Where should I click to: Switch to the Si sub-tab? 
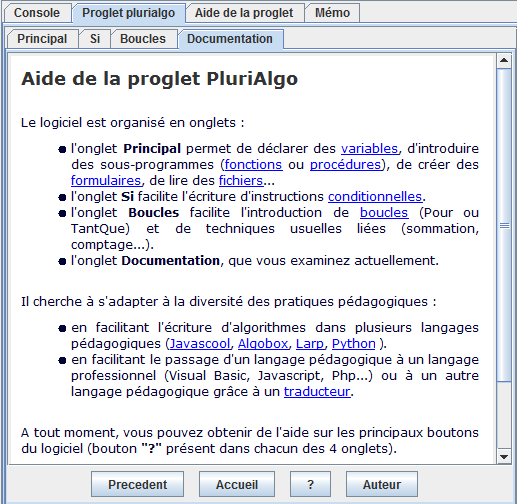pos(95,39)
